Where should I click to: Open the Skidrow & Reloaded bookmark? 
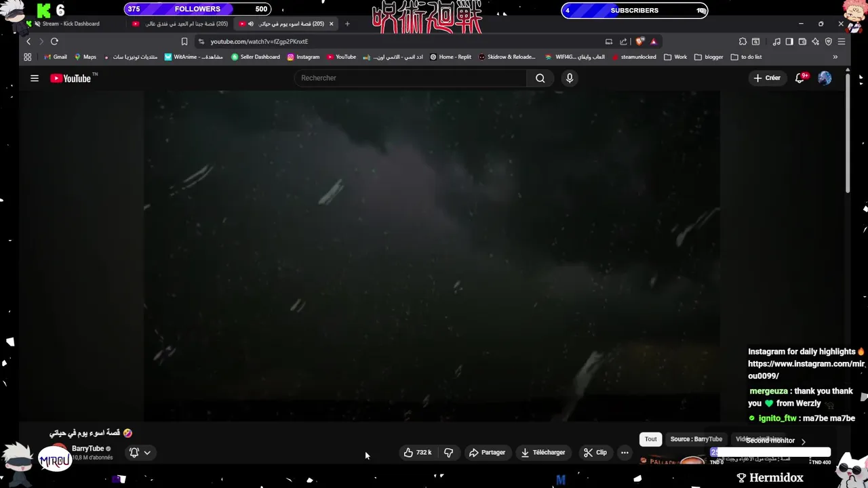507,57
